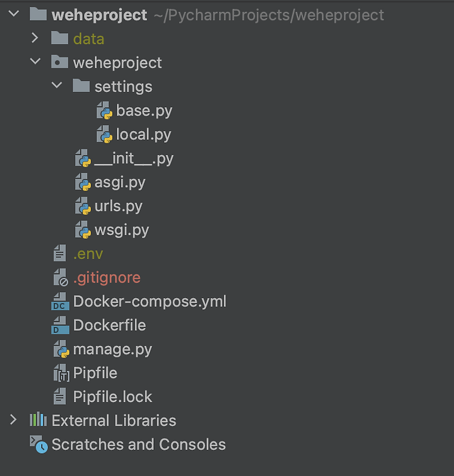Select the Pipfile name

pos(95,373)
